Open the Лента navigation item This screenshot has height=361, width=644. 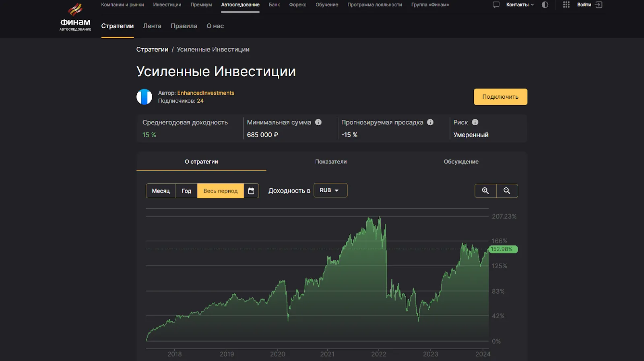[152, 26]
